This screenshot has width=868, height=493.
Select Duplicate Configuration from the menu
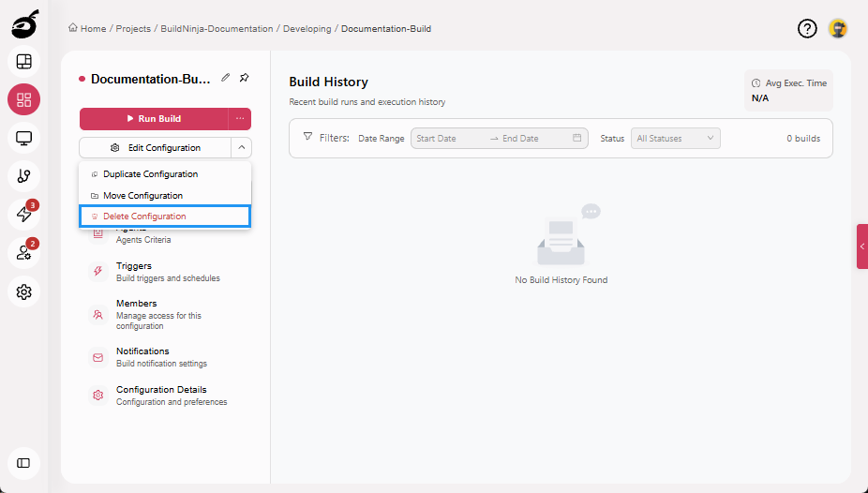(165, 173)
